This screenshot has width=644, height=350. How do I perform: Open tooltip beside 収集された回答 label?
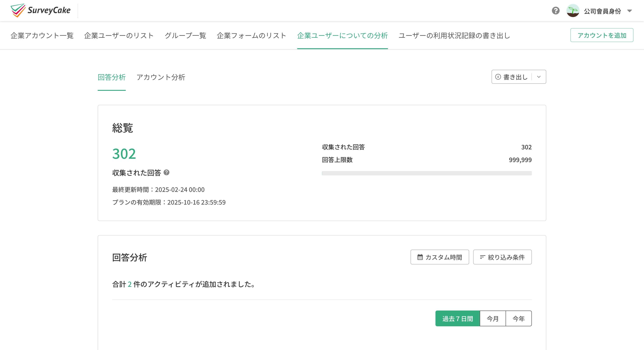point(167,173)
